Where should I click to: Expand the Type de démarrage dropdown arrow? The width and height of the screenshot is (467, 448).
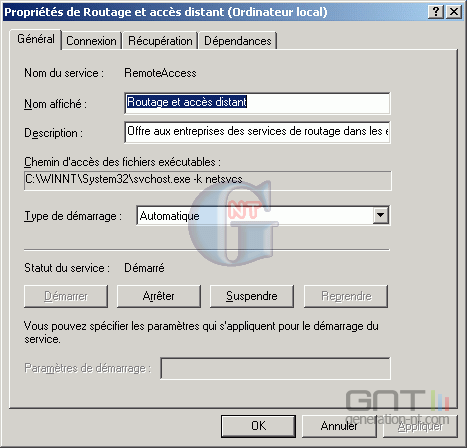tap(380, 215)
